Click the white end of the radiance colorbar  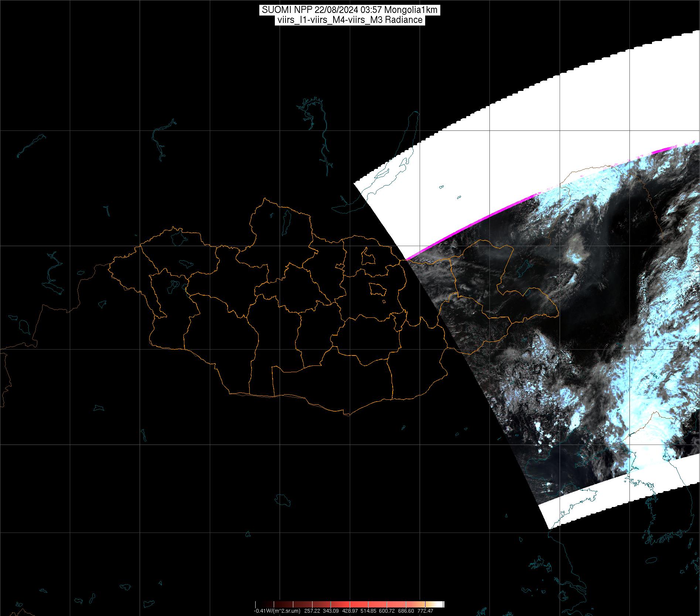point(440,605)
